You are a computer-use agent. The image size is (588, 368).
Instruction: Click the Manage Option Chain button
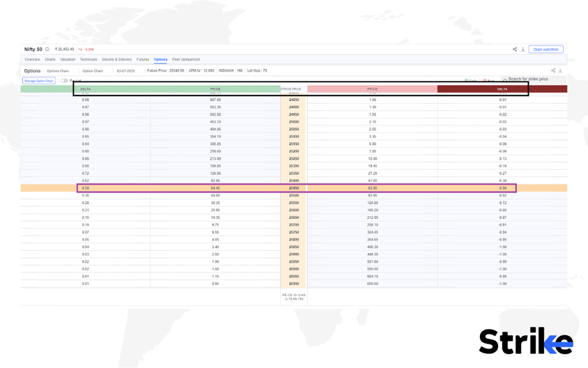(x=39, y=80)
